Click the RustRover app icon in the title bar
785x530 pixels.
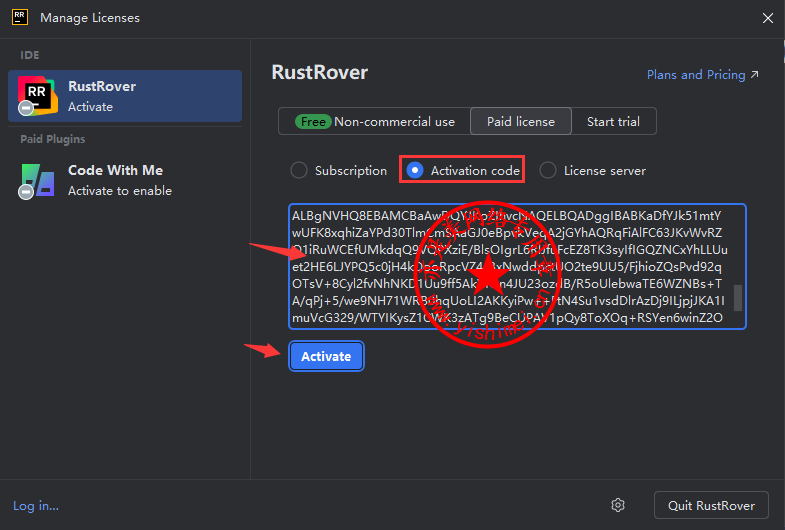tap(20, 17)
